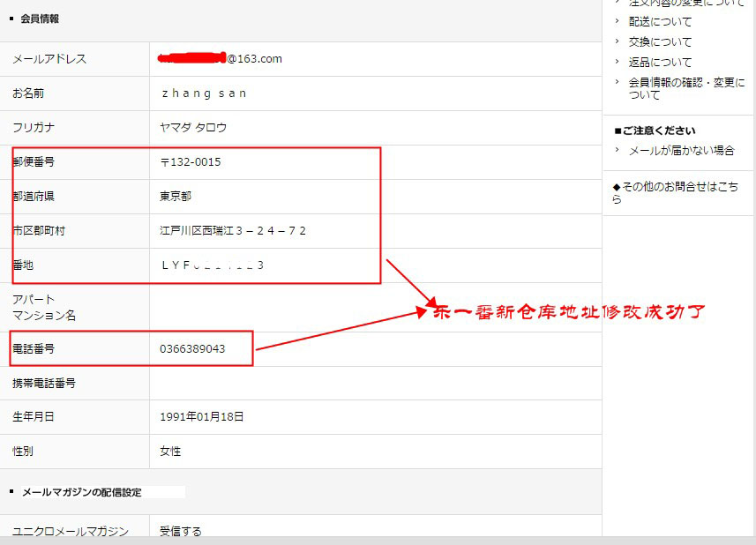Open その他のお問合せはこちら contact link

675,192
